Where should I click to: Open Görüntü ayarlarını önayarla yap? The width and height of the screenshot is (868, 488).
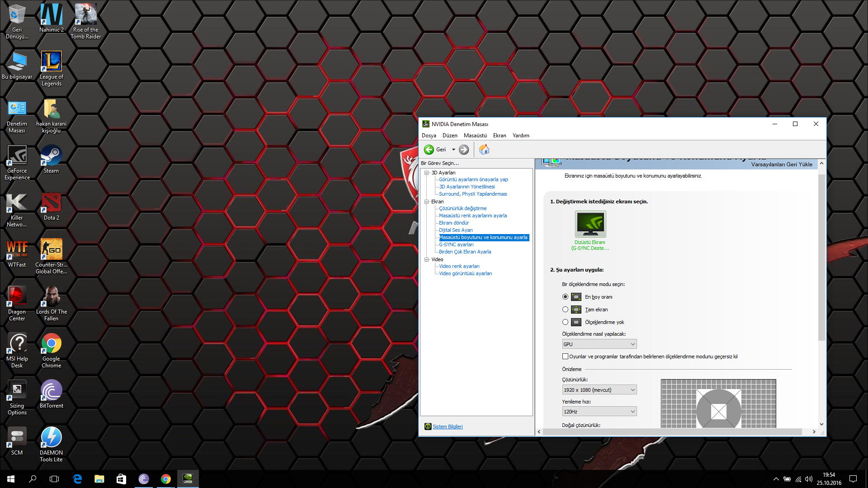pyautogui.click(x=473, y=179)
